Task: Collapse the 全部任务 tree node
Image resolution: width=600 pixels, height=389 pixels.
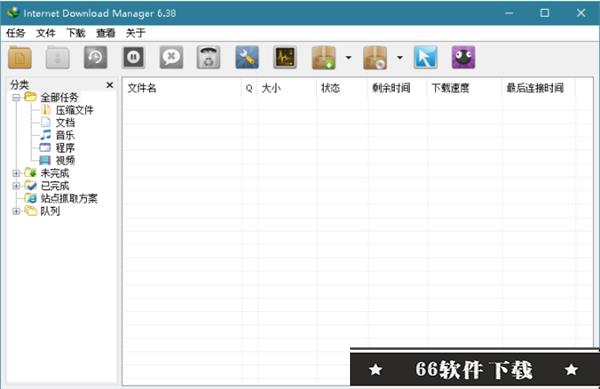Action: coord(16,98)
